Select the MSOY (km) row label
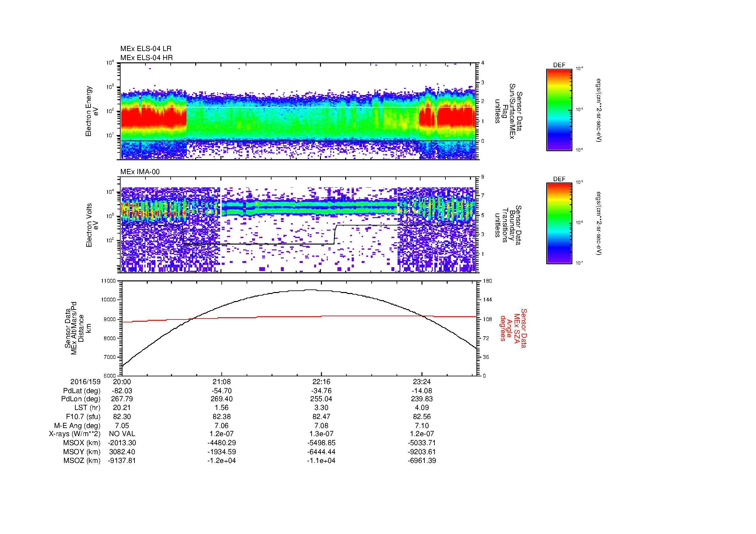The image size is (756, 534). click(82, 452)
